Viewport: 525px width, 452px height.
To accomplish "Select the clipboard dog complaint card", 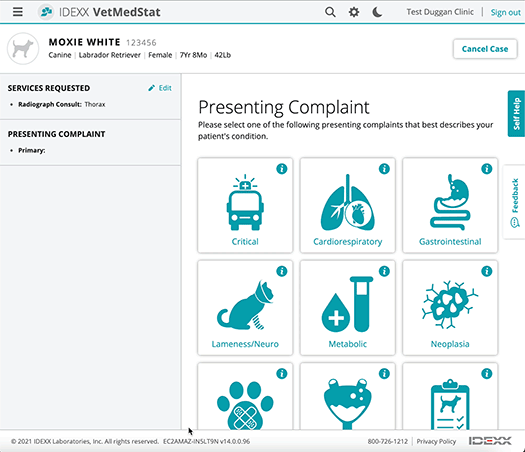I will coord(450,396).
